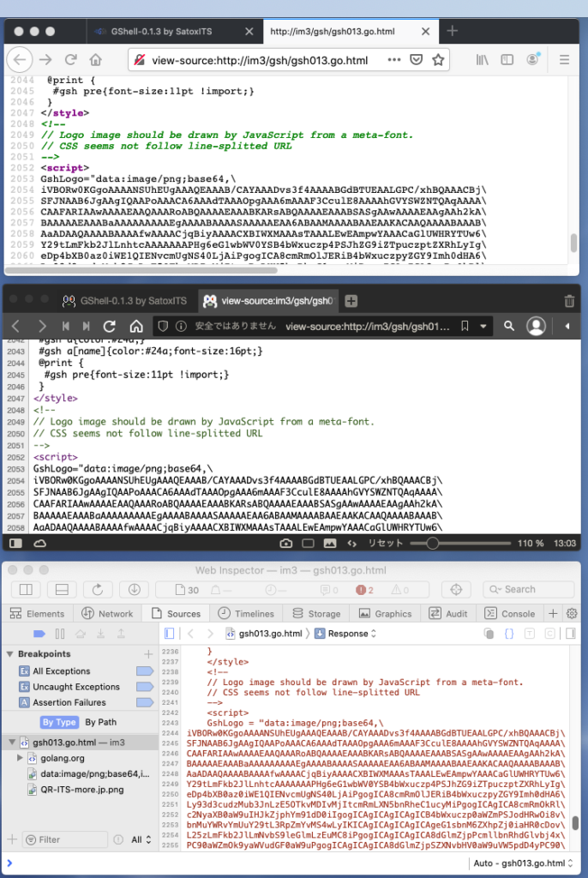This screenshot has height=878, width=588.
Task: Open the Vivaldi trash closed-tabs icon
Action: (569, 301)
